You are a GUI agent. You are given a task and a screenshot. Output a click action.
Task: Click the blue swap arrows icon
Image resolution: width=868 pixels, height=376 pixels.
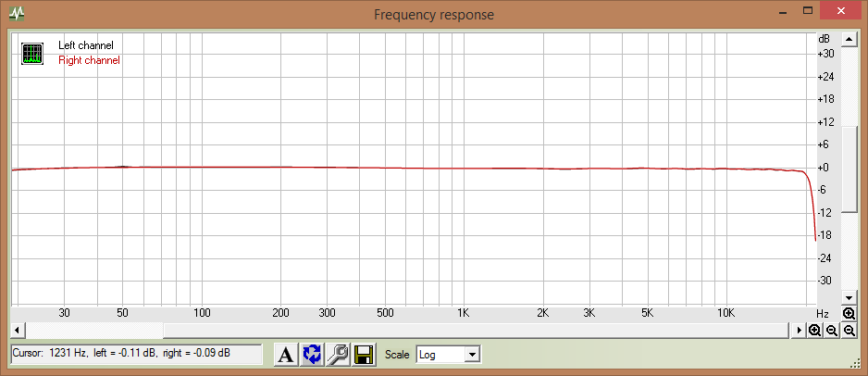click(313, 354)
